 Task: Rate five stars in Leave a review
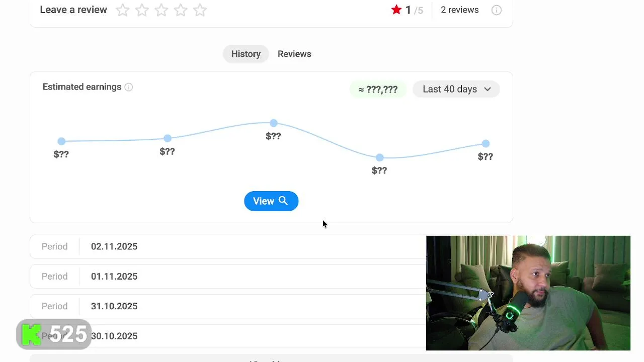pyautogui.click(x=200, y=10)
